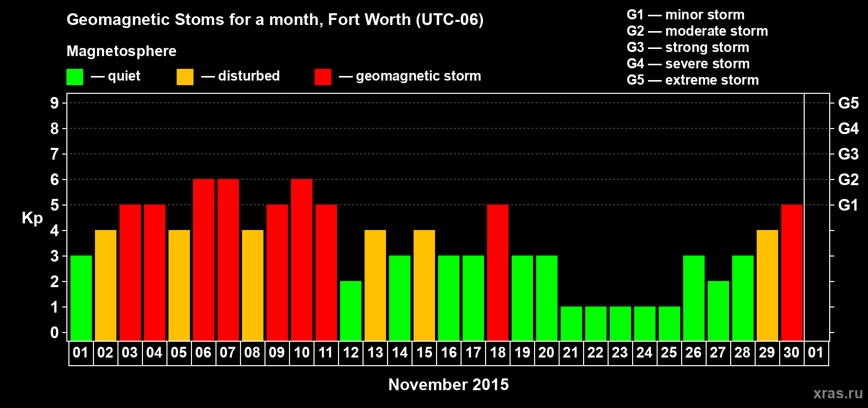Click the G5 label on the right axis
868x408 pixels.
point(849,103)
